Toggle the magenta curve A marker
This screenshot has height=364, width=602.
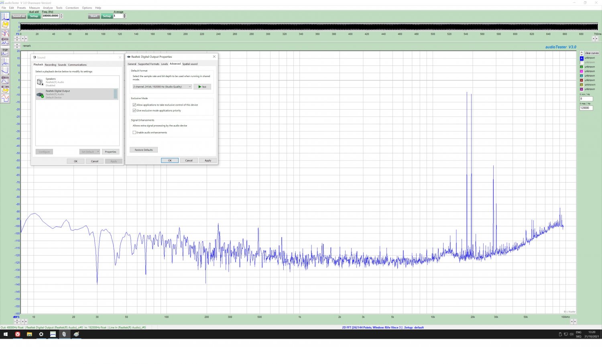[x=582, y=71]
